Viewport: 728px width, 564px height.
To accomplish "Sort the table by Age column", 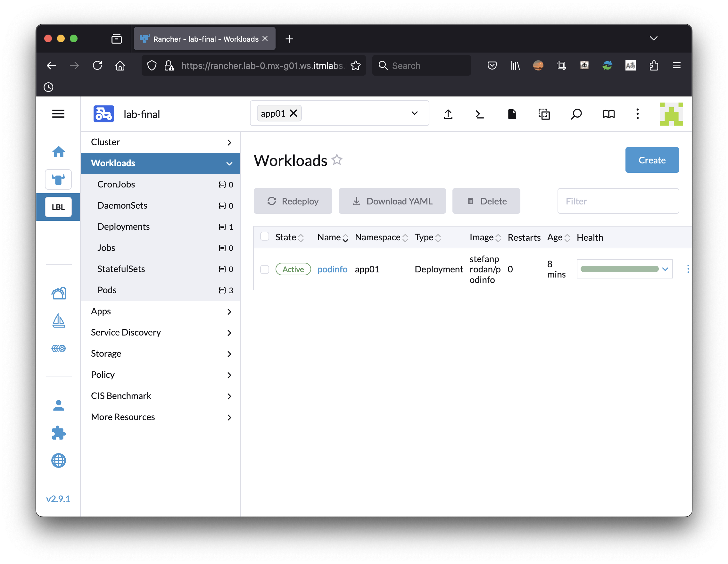I will [x=558, y=237].
